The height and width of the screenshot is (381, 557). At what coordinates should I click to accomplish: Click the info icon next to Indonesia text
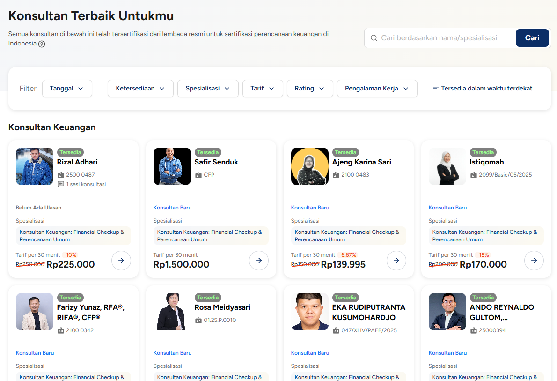point(42,44)
